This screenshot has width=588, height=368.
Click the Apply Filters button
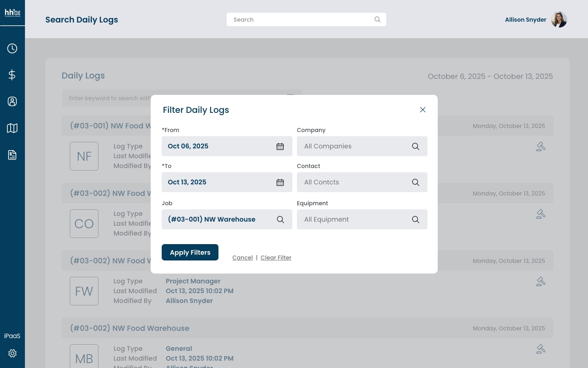click(x=190, y=252)
